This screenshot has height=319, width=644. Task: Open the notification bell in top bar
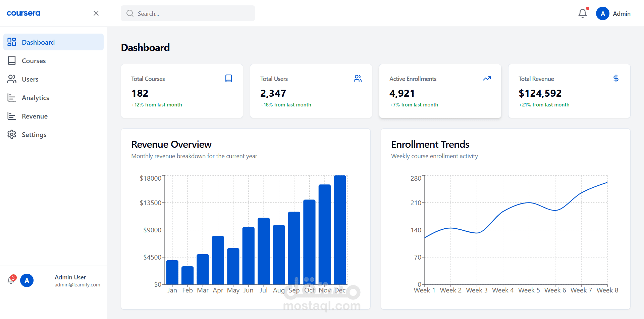(583, 13)
